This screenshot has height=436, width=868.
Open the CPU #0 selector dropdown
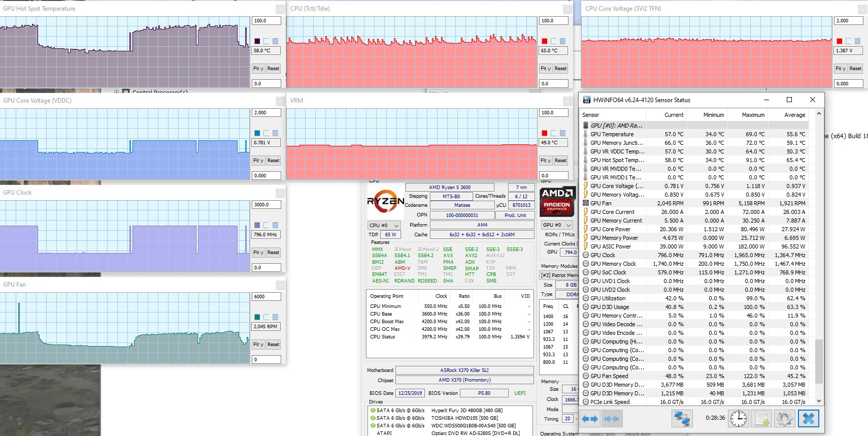(384, 225)
